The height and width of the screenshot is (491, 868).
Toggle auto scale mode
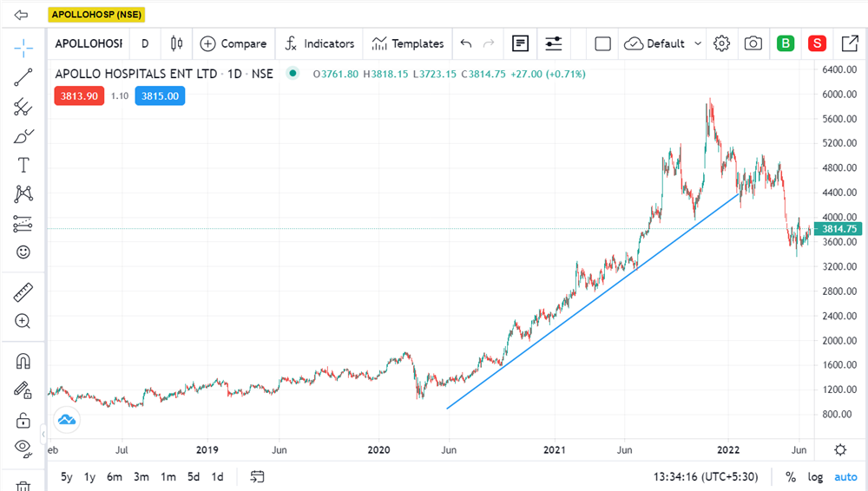(x=845, y=477)
